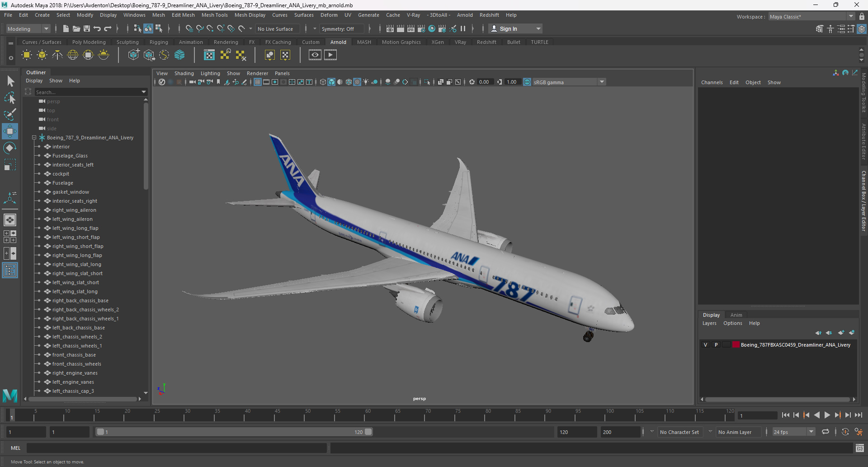Screen dimensions: 868x467
Task: Click the MEL command line input
Action: (x=176, y=448)
